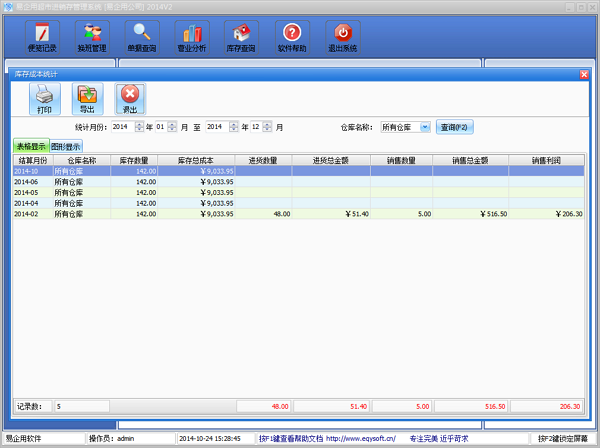This screenshot has height=448, width=600.
Task: Adjust the end year spinner arrows
Action: [x=233, y=127]
